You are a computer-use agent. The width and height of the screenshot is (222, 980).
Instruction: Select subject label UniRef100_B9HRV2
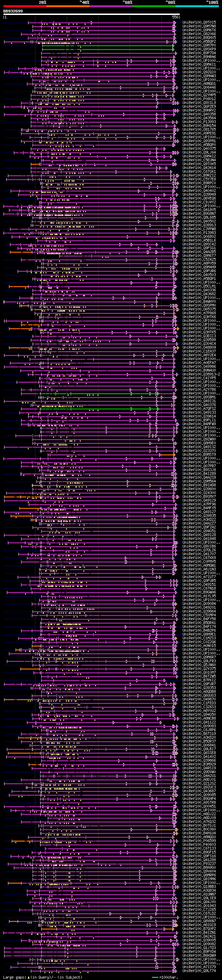pos(199,110)
